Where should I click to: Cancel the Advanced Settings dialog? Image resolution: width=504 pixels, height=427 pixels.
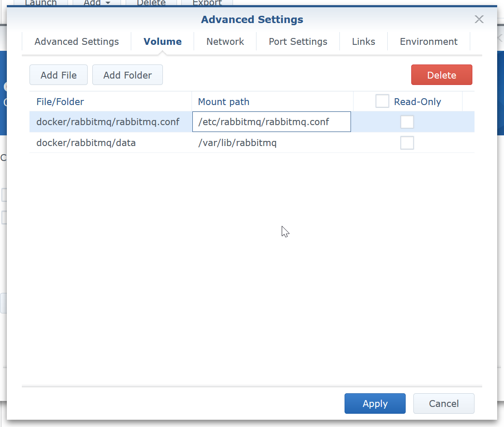444,404
